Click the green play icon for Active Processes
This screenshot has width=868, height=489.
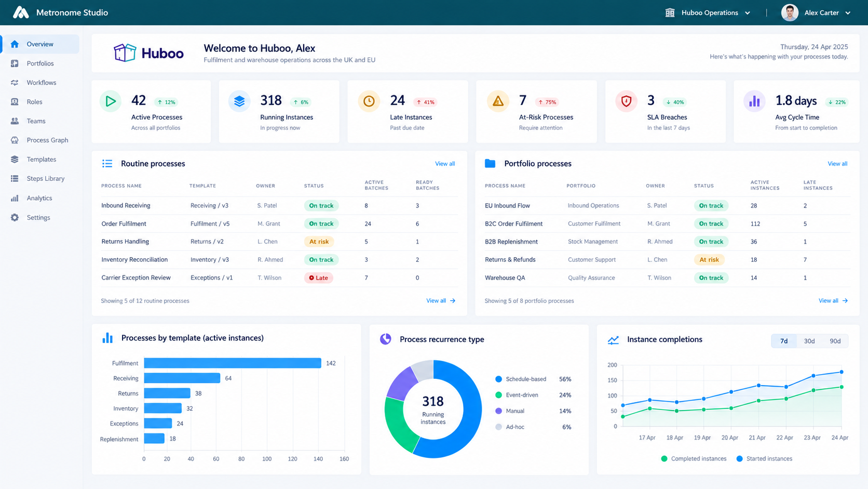[x=111, y=101]
